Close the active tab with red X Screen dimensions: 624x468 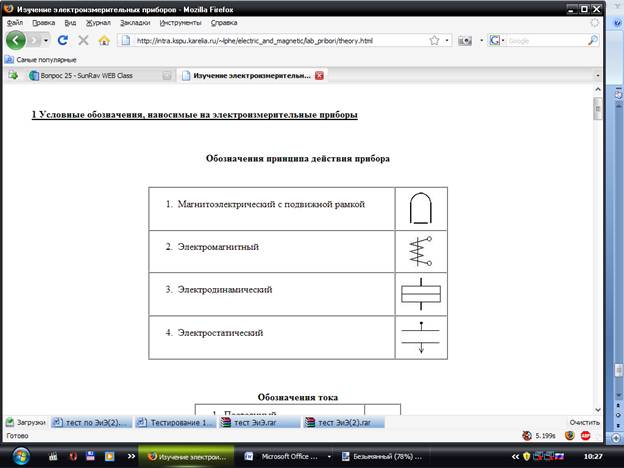tap(319, 75)
